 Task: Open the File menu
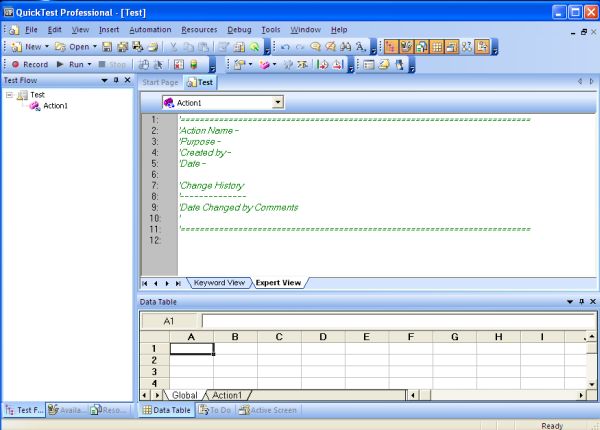(x=31, y=29)
